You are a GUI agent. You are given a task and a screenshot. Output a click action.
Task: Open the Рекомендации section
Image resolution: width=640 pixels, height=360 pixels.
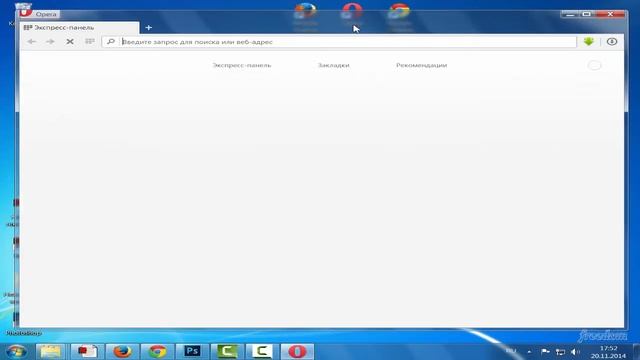coord(422,65)
